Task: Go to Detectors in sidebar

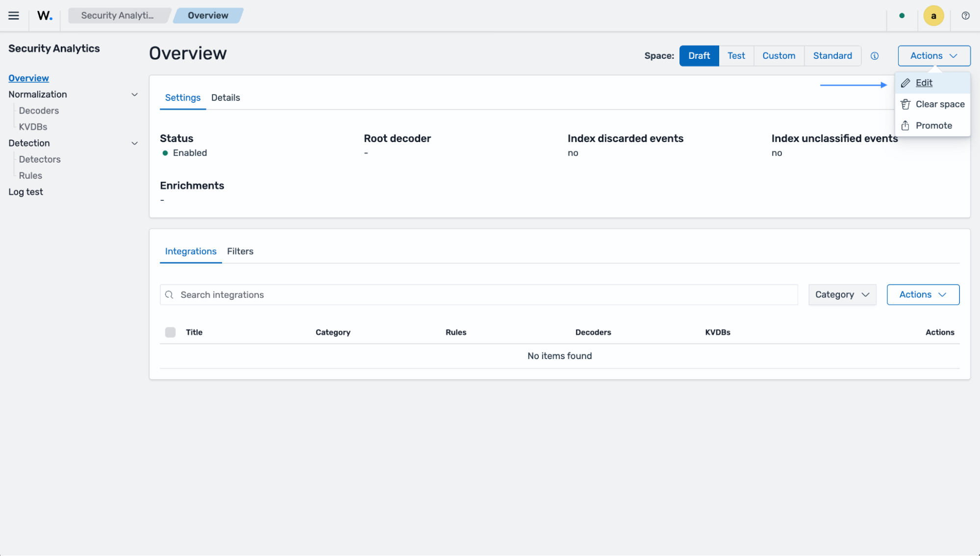Action: (x=40, y=159)
